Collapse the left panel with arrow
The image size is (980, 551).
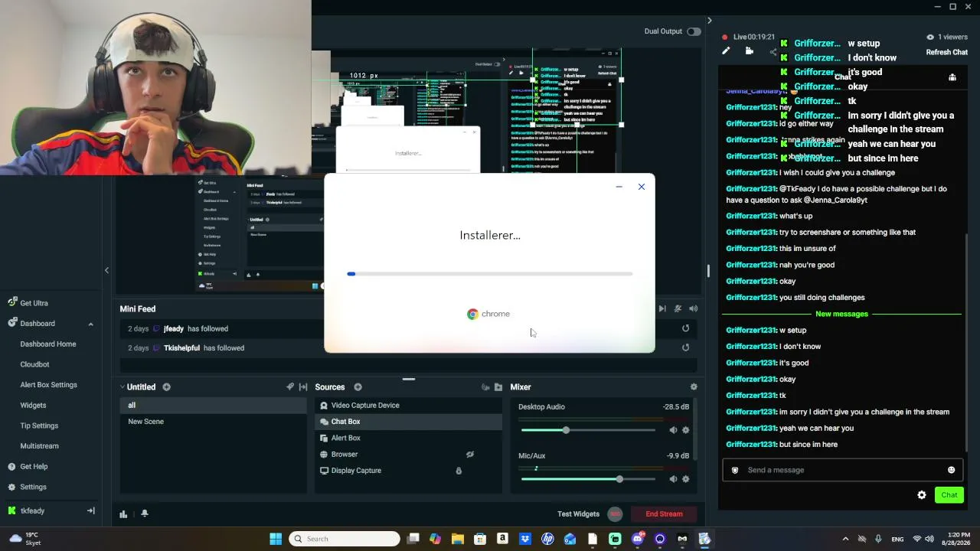click(x=106, y=270)
